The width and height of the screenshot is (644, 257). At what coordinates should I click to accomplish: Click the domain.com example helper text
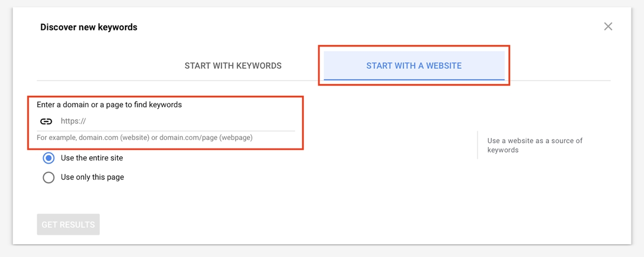(x=144, y=138)
